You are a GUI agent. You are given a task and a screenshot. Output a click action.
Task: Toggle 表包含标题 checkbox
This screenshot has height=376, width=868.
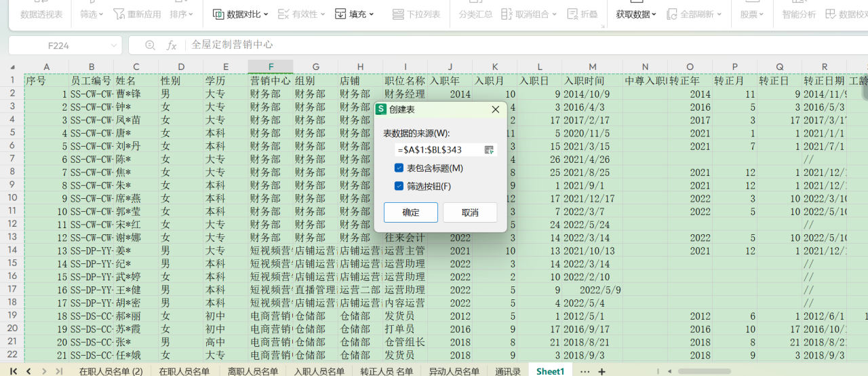click(x=399, y=168)
